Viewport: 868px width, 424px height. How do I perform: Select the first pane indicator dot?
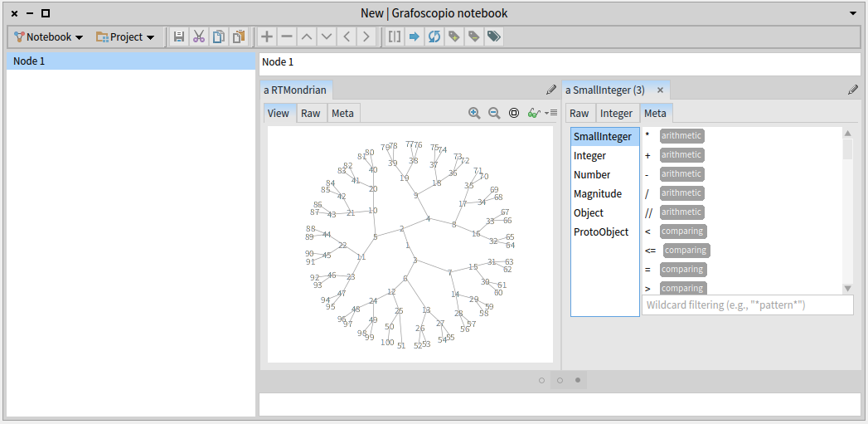coord(541,380)
